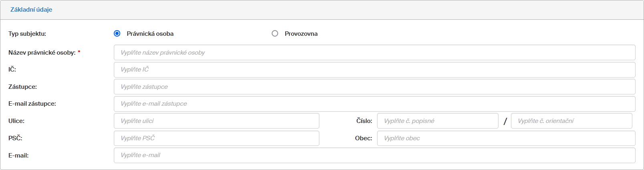This screenshot has width=644, height=170.
Task: Click the Číslo field label
Action: (x=364, y=121)
